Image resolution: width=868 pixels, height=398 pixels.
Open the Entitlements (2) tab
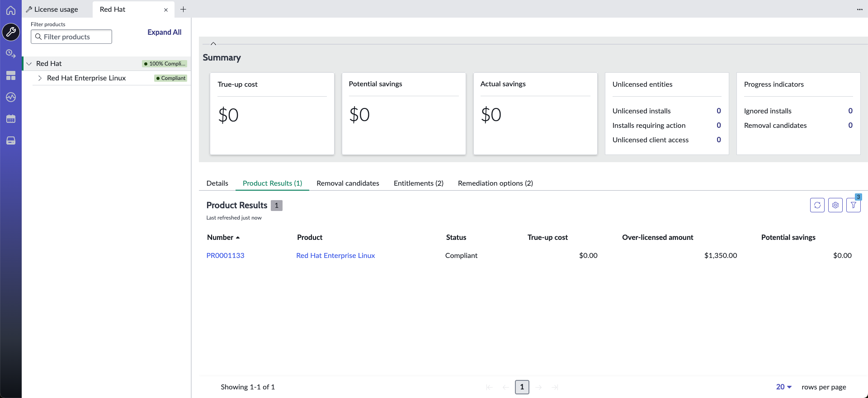pyautogui.click(x=419, y=183)
